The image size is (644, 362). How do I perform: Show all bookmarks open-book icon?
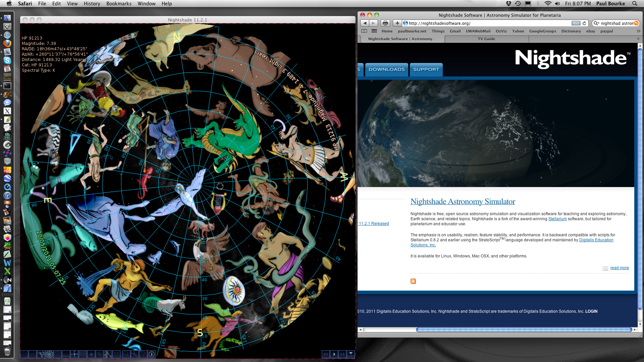(364, 31)
